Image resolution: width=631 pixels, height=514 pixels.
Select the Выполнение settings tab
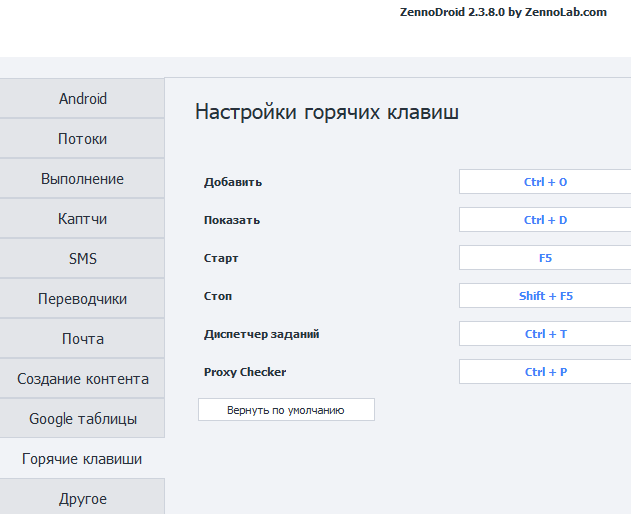[82, 179]
